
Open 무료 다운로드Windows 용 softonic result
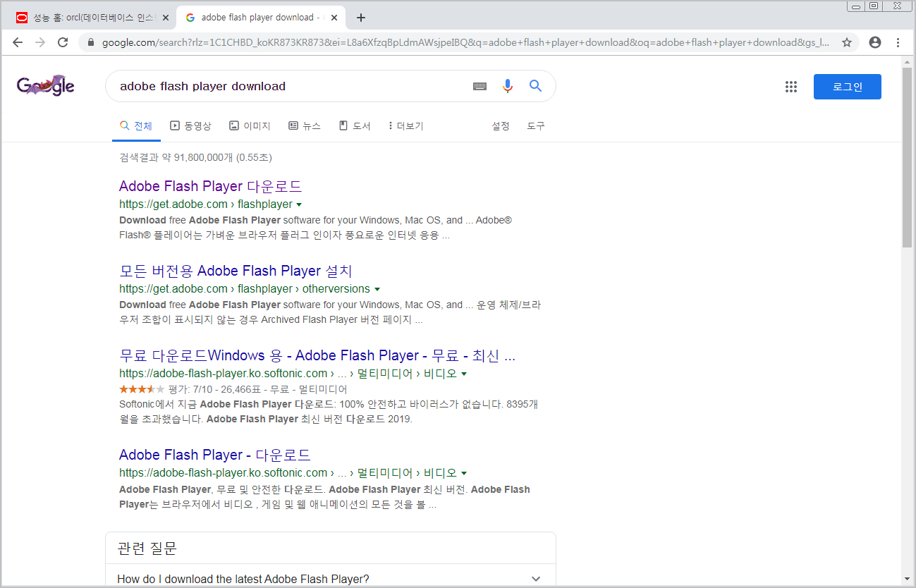[317, 355]
